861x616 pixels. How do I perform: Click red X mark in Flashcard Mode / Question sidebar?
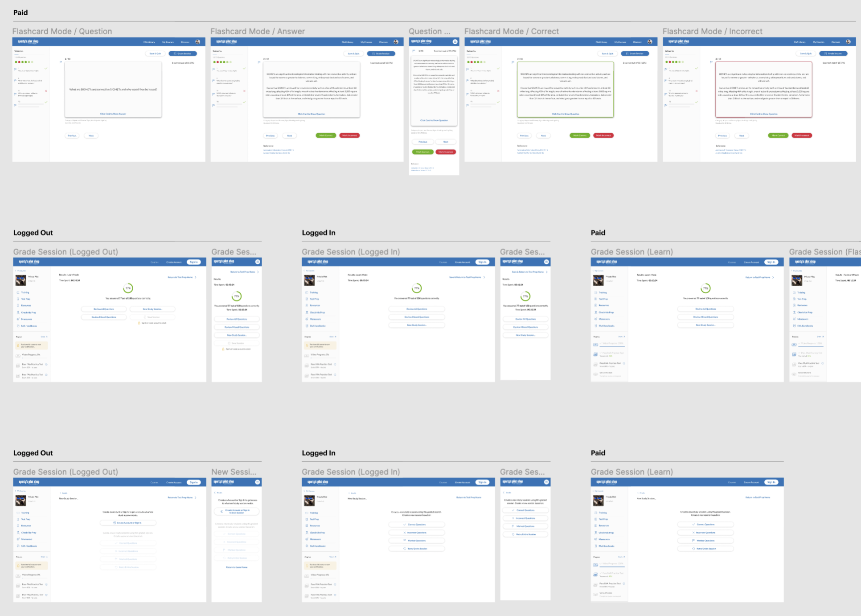click(x=46, y=91)
